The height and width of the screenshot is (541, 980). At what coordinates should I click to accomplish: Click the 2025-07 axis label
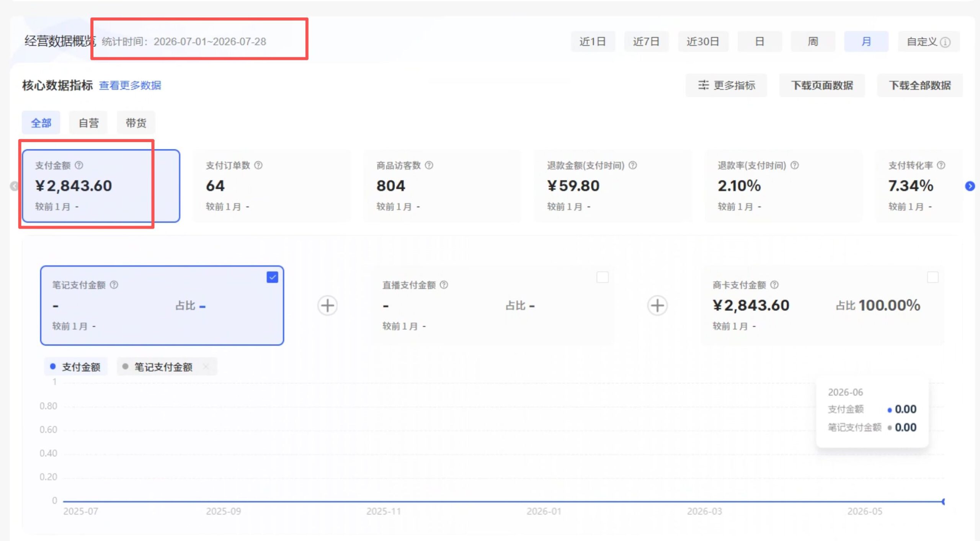81,512
